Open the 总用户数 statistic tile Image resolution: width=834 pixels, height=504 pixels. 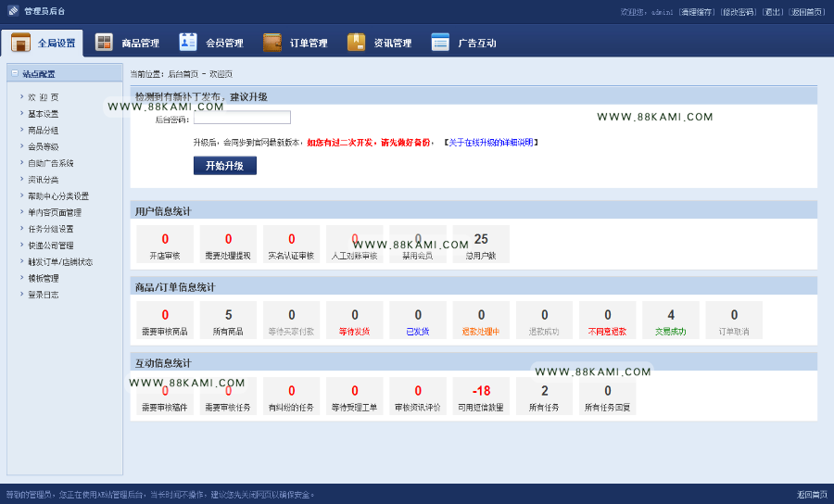[x=481, y=244]
